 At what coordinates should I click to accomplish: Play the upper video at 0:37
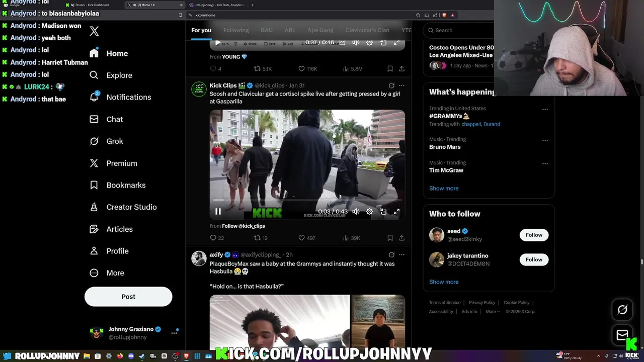(x=218, y=43)
